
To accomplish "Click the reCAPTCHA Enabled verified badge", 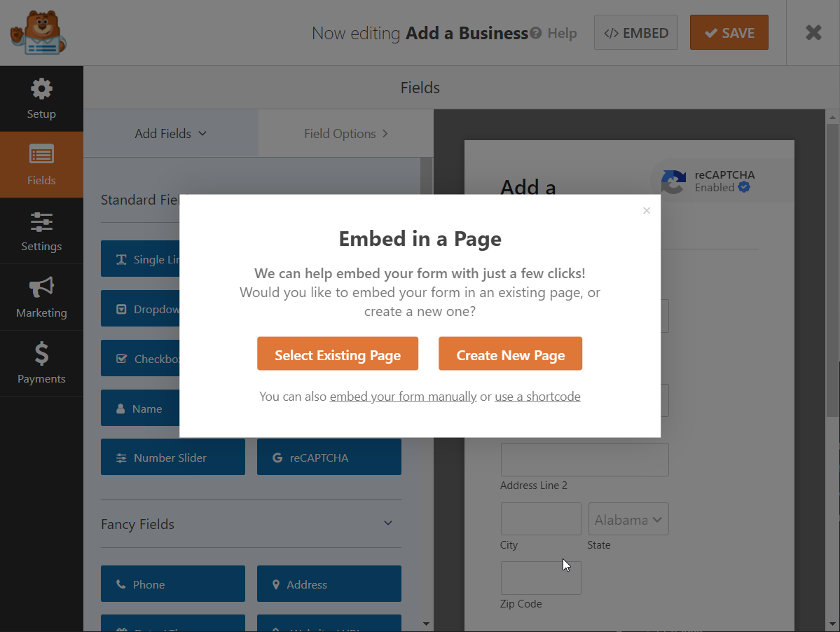I will pos(745,188).
